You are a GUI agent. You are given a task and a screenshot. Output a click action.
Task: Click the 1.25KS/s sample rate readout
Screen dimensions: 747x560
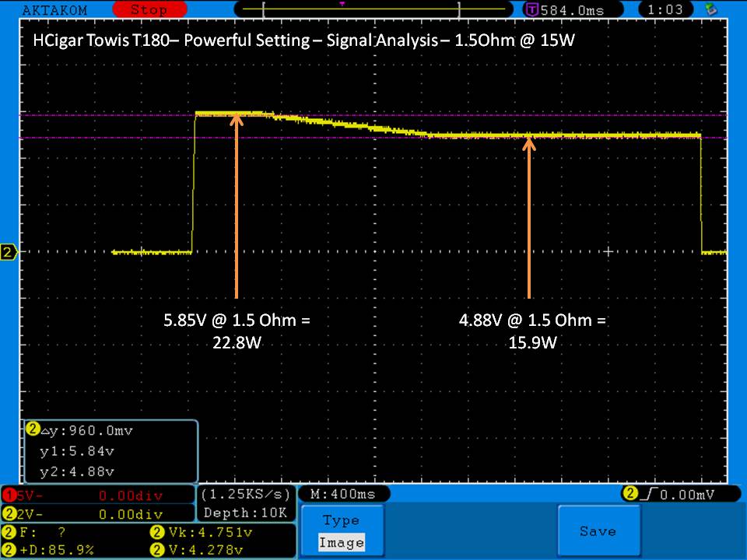pos(245,495)
